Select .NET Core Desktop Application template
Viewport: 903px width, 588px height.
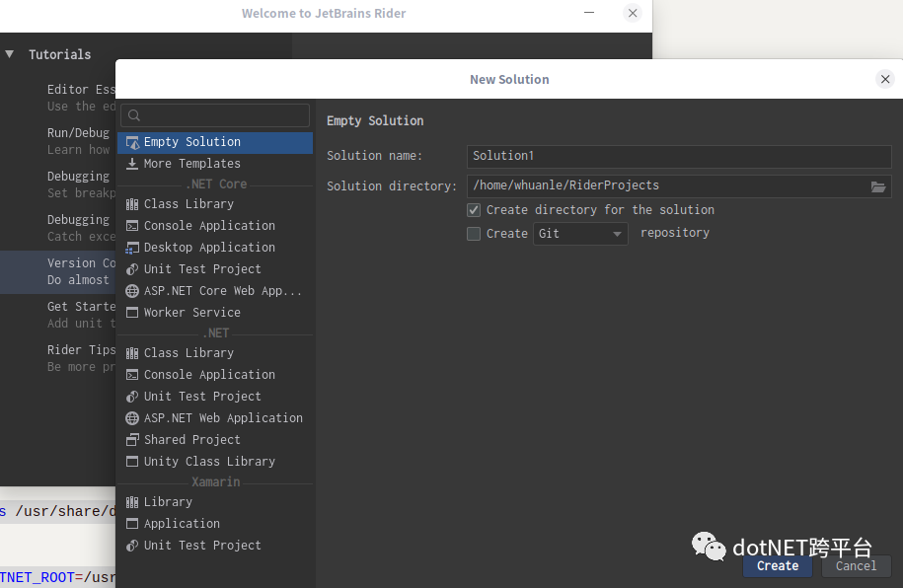(209, 248)
